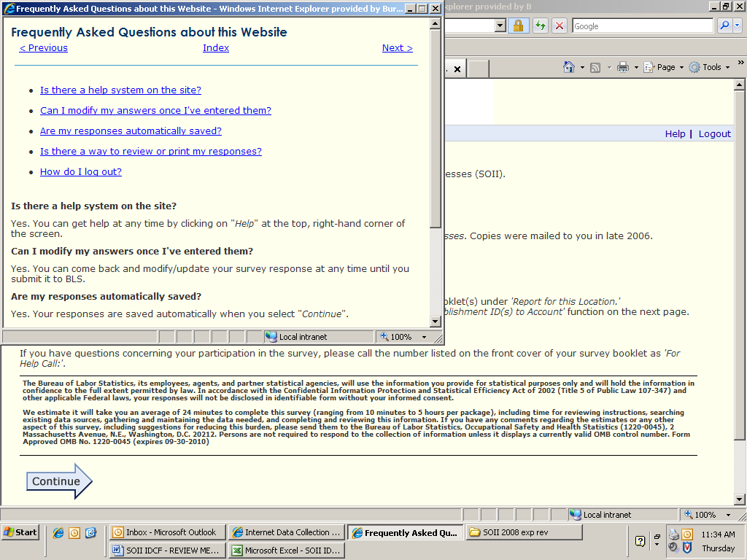The height and width of the screenshot is (560, 747).
Task: Expand the address bar dropdown arrow
Action: [x=500, y=26]
